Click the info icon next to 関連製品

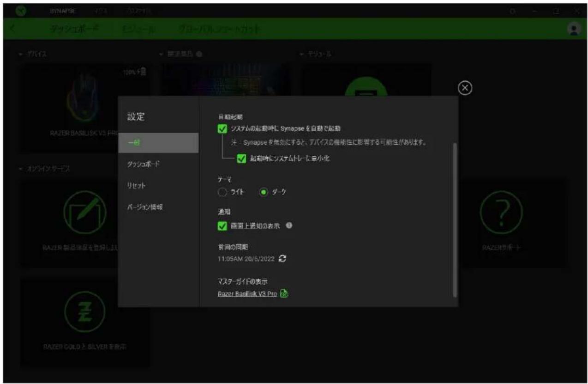[x=198, y=55]
